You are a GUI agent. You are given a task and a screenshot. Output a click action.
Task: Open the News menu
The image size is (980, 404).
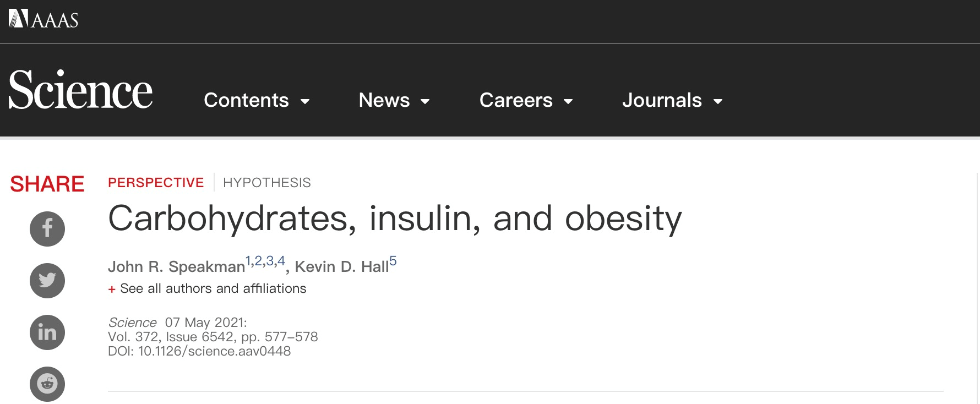[384, 100]
